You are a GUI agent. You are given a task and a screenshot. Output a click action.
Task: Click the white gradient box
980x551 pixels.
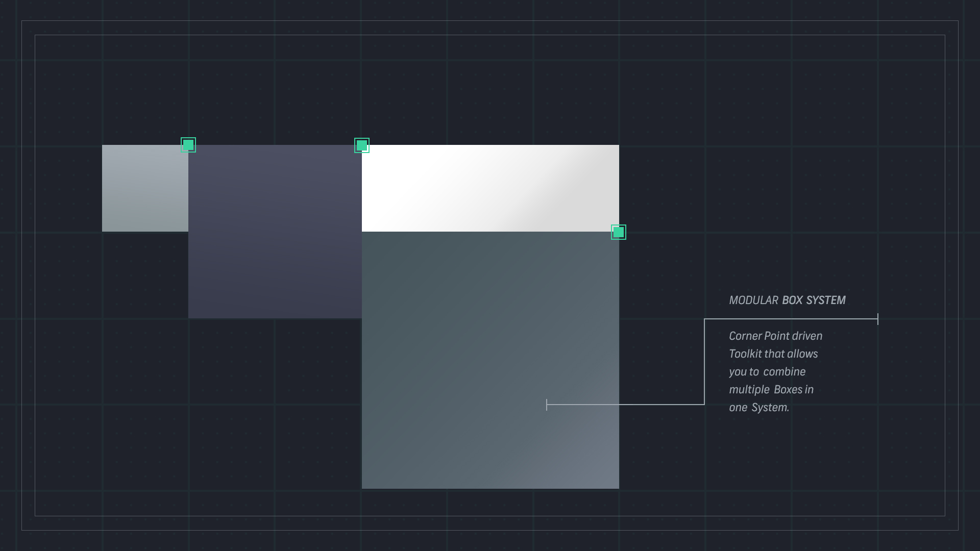coord(491,188)
